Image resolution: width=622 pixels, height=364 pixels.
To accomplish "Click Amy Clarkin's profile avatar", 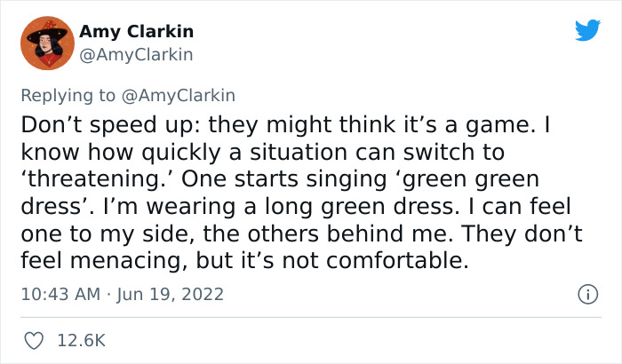I will pyautogui.click(x=46, y=43).
